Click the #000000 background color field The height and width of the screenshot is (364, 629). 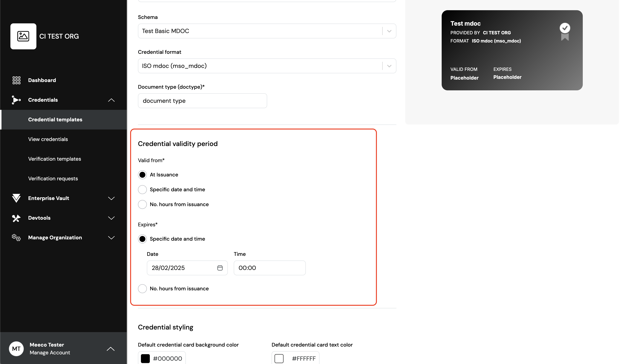[162, 358]
